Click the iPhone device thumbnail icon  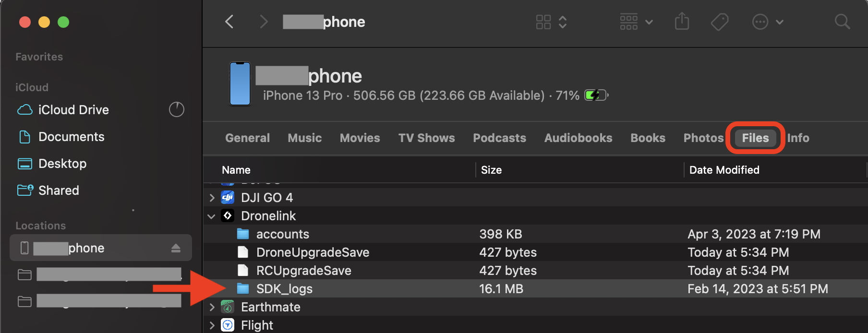point(240,83)
